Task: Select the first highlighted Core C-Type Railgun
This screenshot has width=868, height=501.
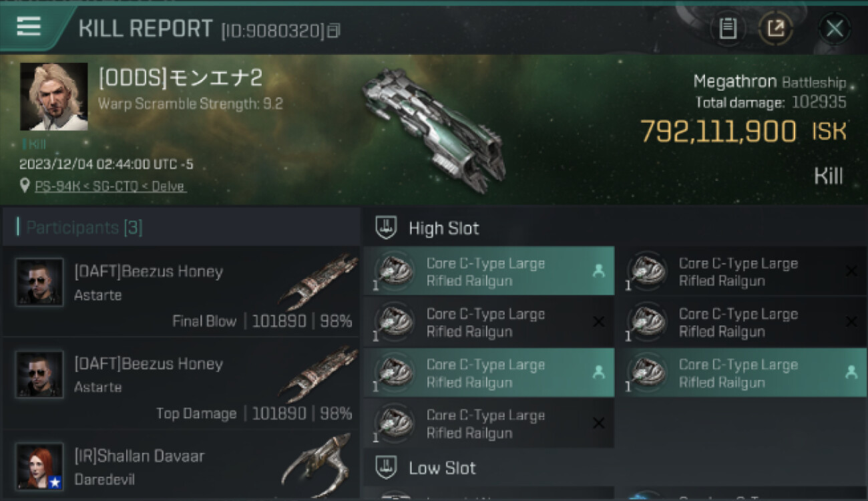Action: pos(489,272)
